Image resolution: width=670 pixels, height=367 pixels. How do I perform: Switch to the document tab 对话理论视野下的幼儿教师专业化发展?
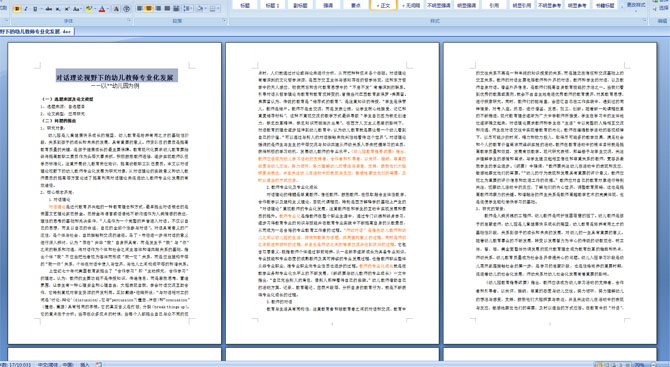(x=37, y=32)
